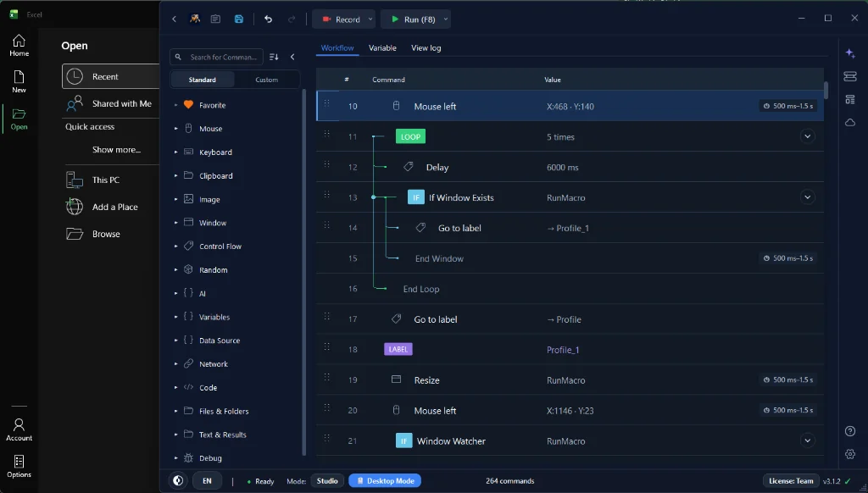The image size is (868, 493).
Task: Click the stacked rows icon in right sidebar
Action: click(x=850, y=76)
